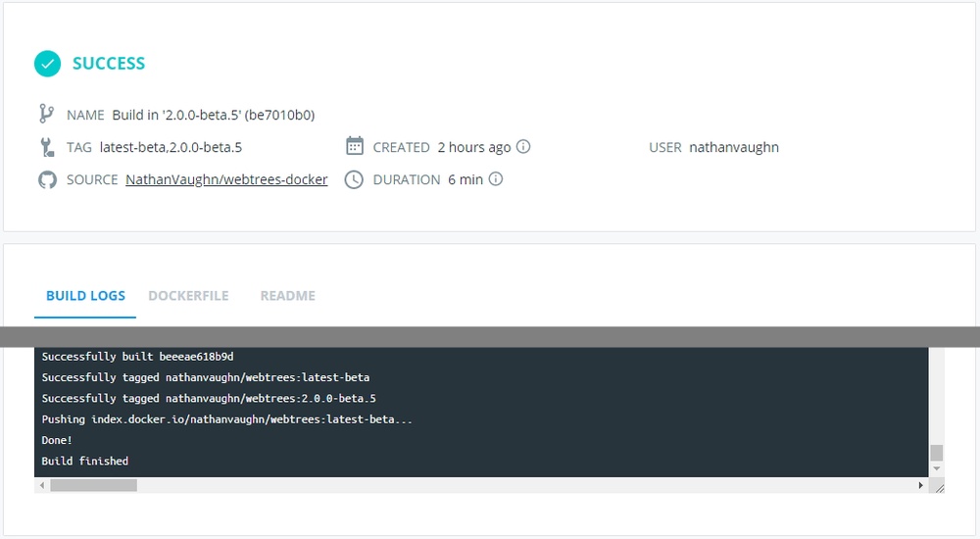980x539 pixels.
Task: Click the vertical scrollbar thumb in build log
Action: coord(936,453)
